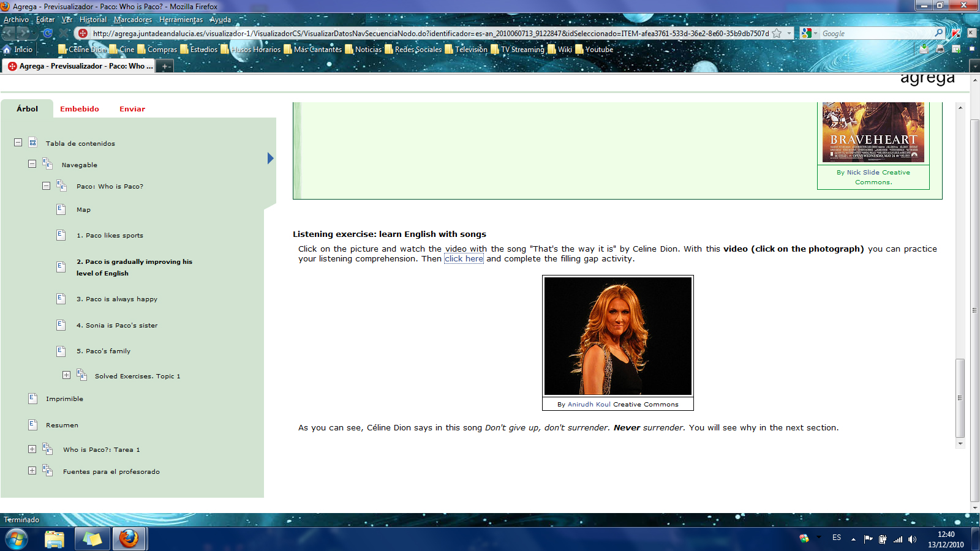Expand Who is Paco?: Tarea 1
Image resolution: width=980 pixels, height=551 pixels.
tap(32, 449)
